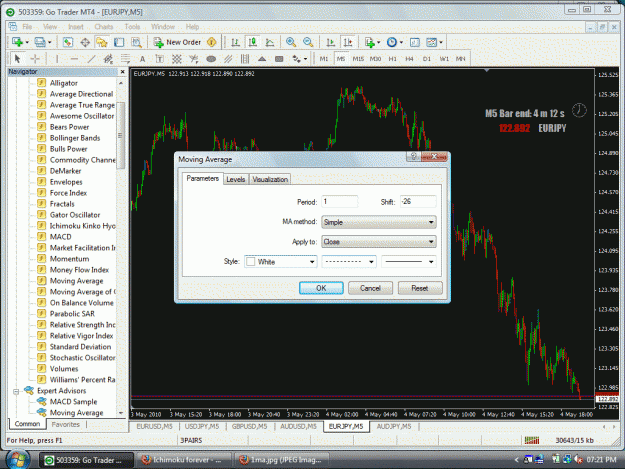The image size is (625, 469).
Task: Switch to the Visualization tab
Action: click(x=270, y=179)
